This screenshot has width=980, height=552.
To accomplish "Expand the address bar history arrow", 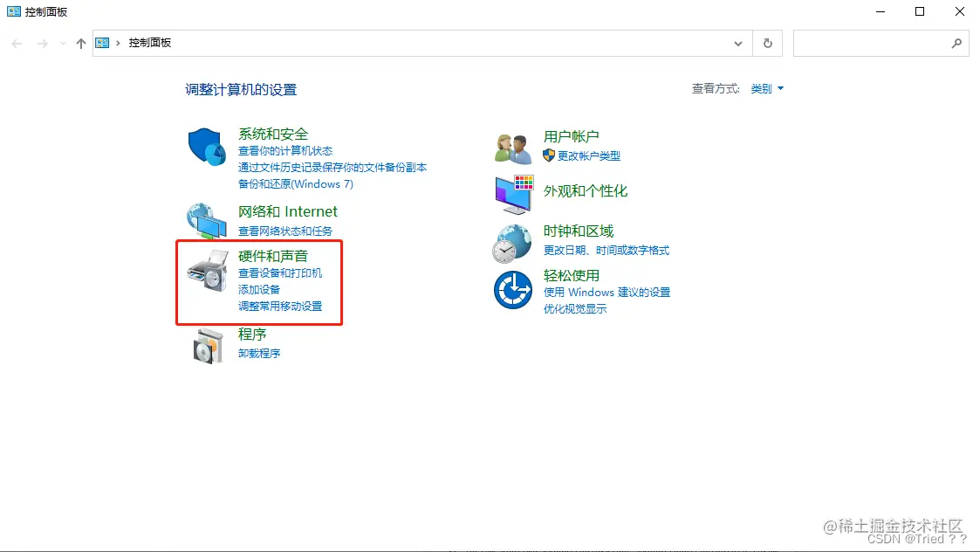I will click(x=737, y=42).
